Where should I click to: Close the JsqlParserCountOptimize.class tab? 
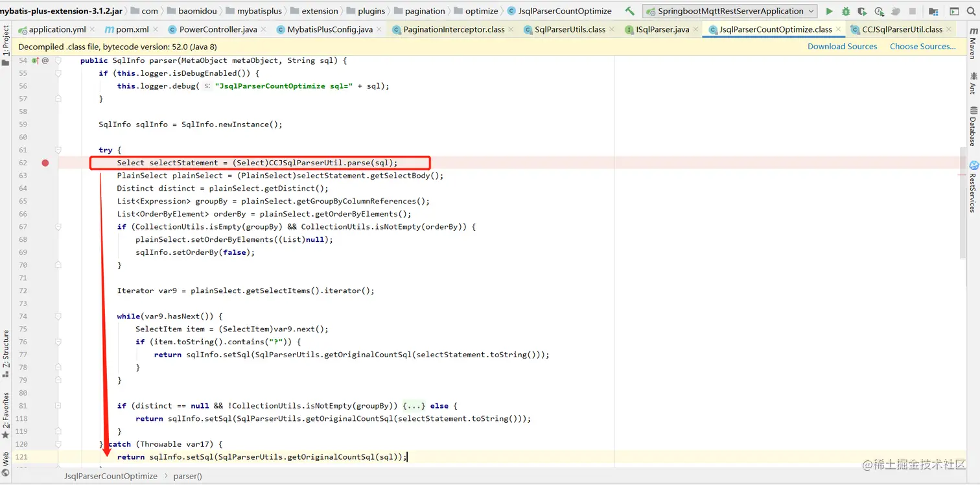(838, 30)
